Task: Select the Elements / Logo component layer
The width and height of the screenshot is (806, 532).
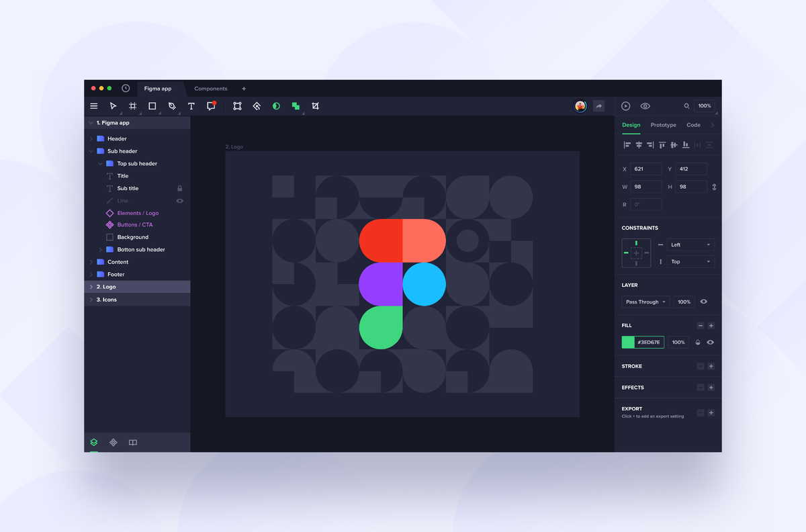Action: click(x=138, y=213)
